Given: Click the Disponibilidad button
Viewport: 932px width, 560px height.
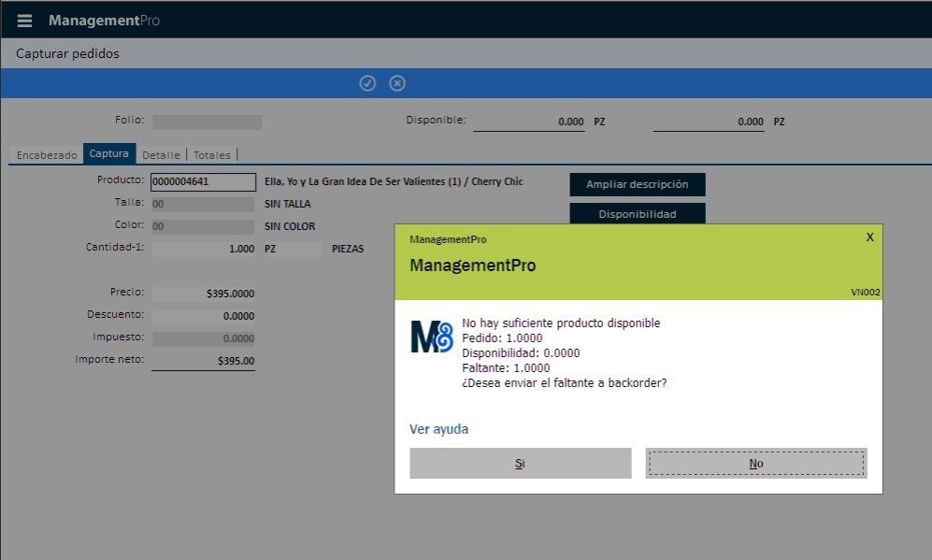Looking at the screenshot, I should (637, 214).
